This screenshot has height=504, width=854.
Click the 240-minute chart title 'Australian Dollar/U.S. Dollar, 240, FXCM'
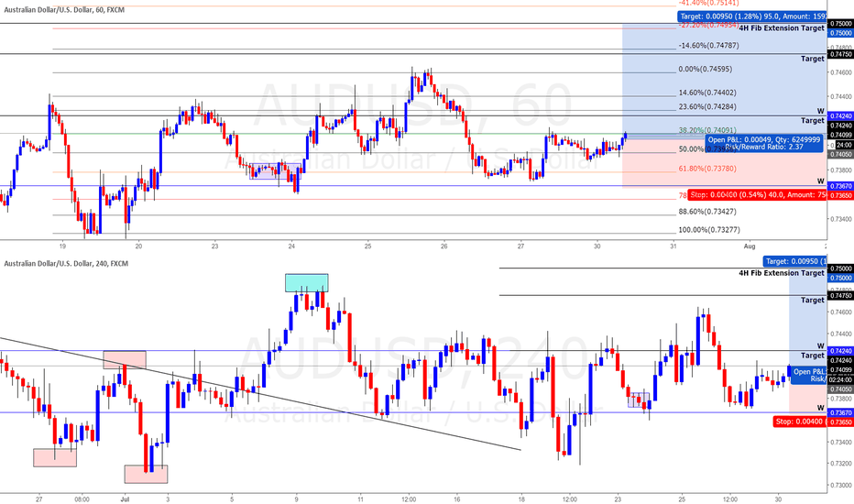(67, 264)
